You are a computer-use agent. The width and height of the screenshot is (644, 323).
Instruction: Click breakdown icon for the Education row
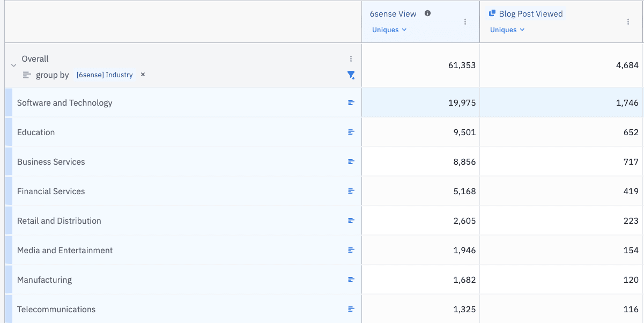(351, 132)
